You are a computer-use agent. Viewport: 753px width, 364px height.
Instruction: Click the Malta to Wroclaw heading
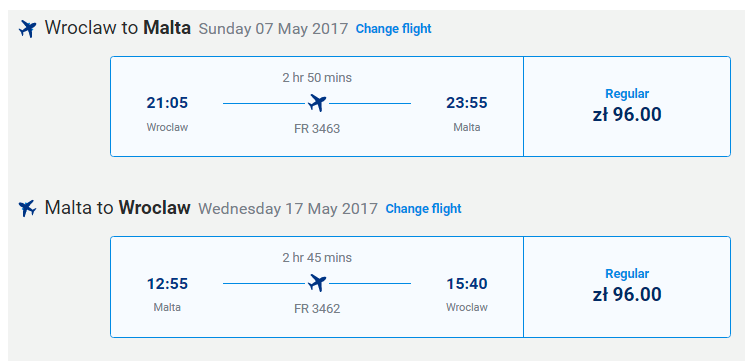(118, 208)
